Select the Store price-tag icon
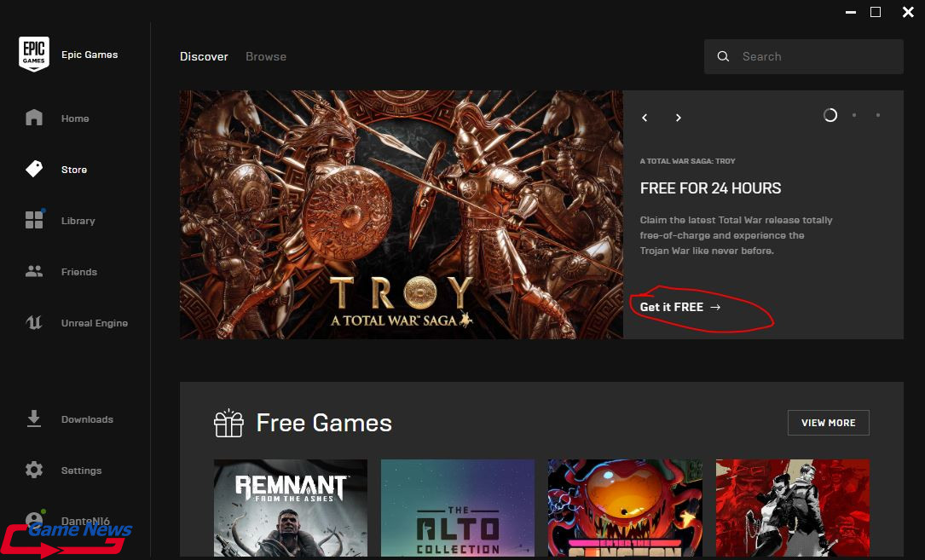The height and width of the screenshot is (560, 925). tap(33, 169)
